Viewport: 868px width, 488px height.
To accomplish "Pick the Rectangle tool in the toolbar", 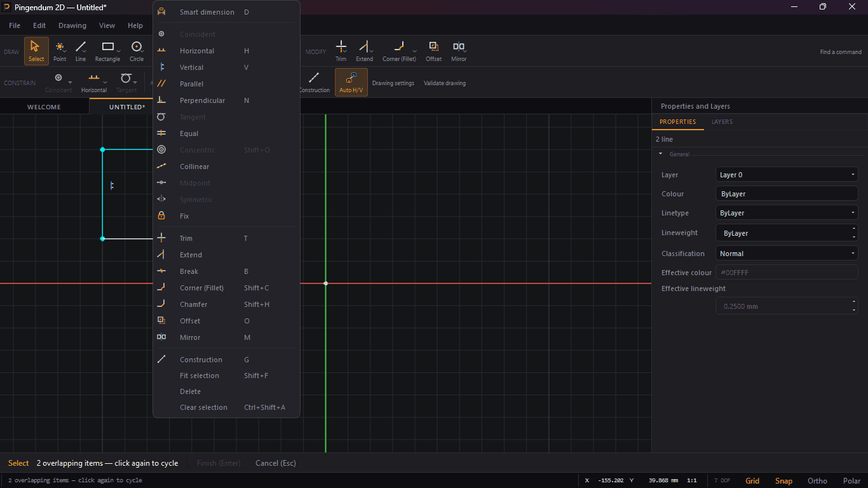I will (x=107, y=51).
